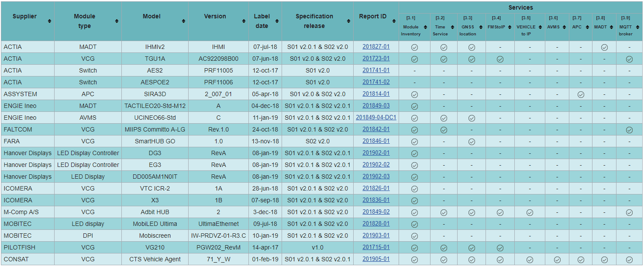Image resolution: width=644 pixels, height=267 pixels.
Task: Open report 201902-02 link
Action: (376, 165)
